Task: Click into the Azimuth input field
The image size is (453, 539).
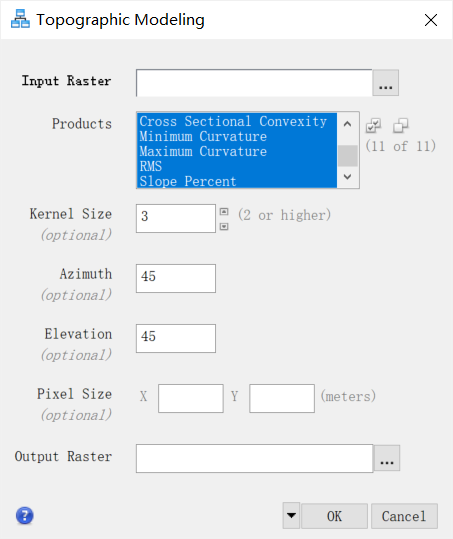Action: 176,278
